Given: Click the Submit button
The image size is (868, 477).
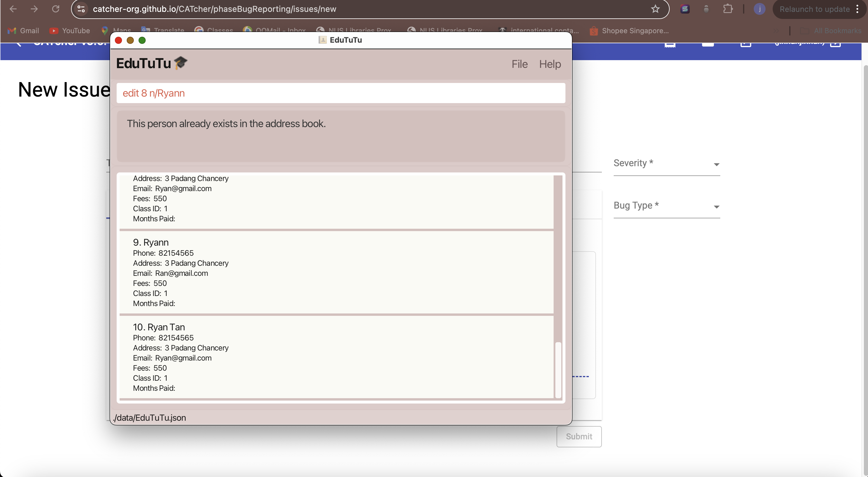Looking at the screenshot, I should [578, 436].
